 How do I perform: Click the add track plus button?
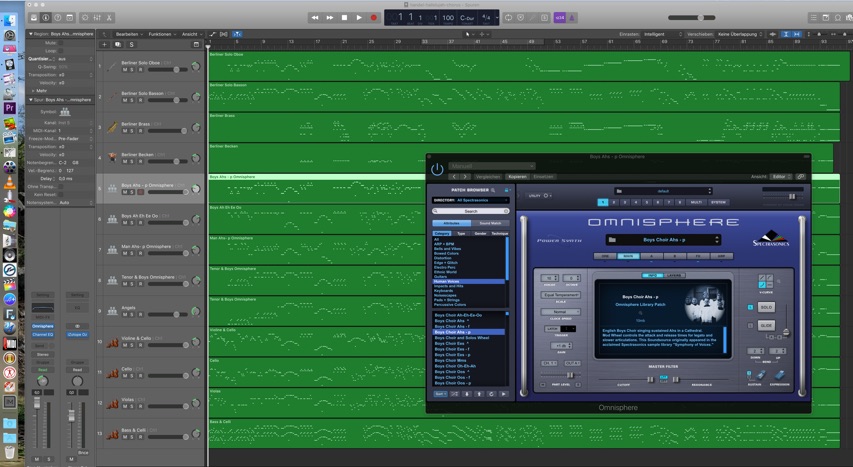pyautogui.click(x=104, y=44)
